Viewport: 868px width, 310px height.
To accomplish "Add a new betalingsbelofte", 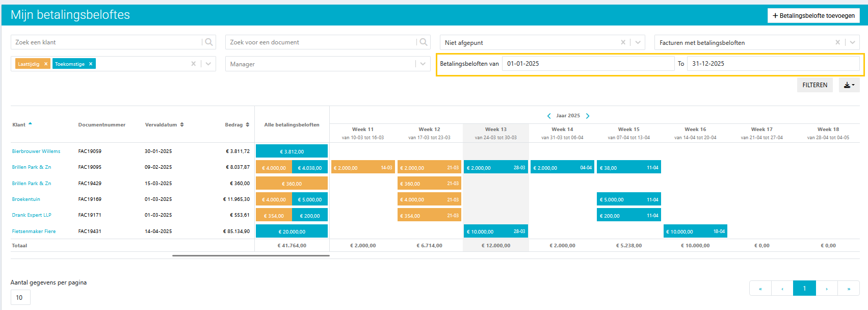I will [813, 16].
